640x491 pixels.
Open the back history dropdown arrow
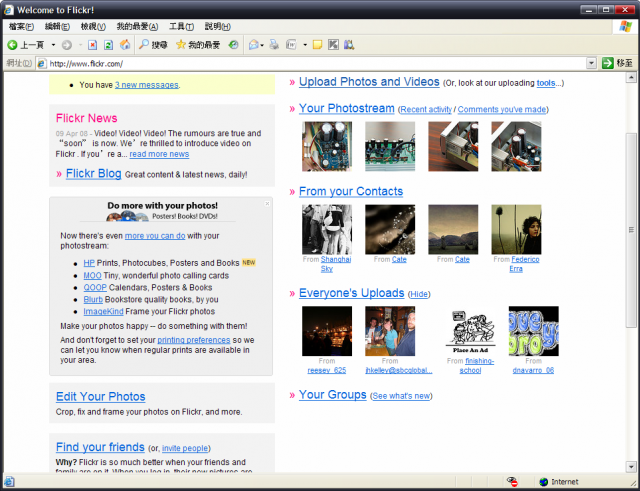[53, 45]
